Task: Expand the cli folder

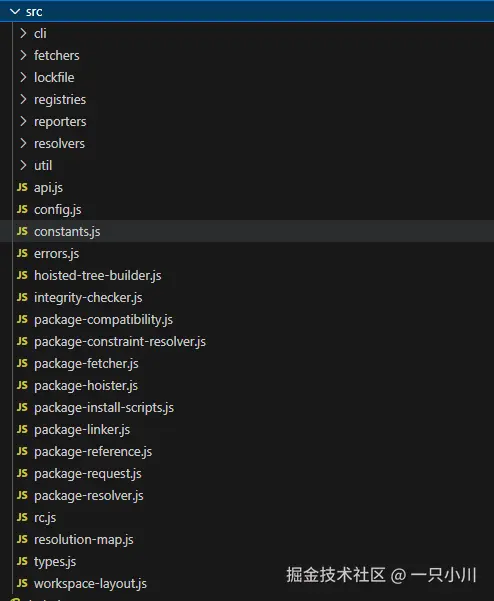Action: point(23,33)
